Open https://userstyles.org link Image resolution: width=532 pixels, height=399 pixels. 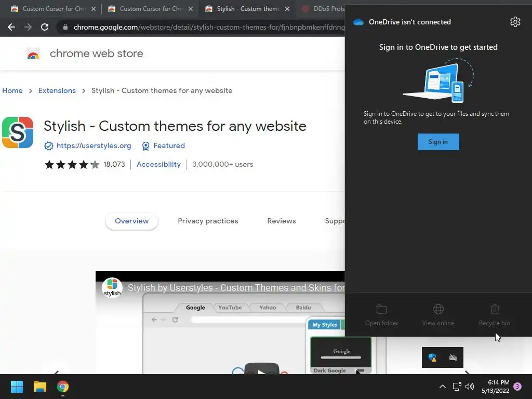coord(94,145)
